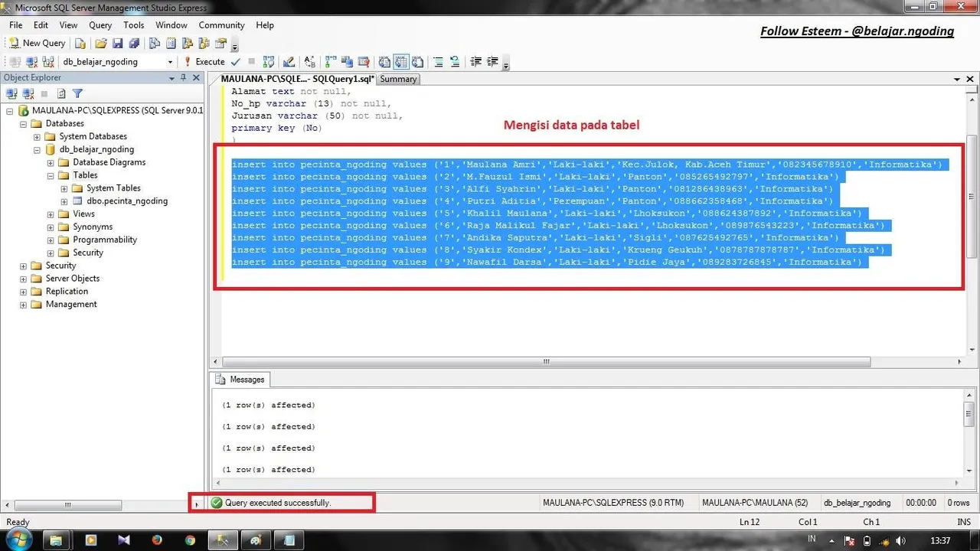Collapse the db_belajar_ngoding database node
980x551 pixels.
click(x=37, y=150)
